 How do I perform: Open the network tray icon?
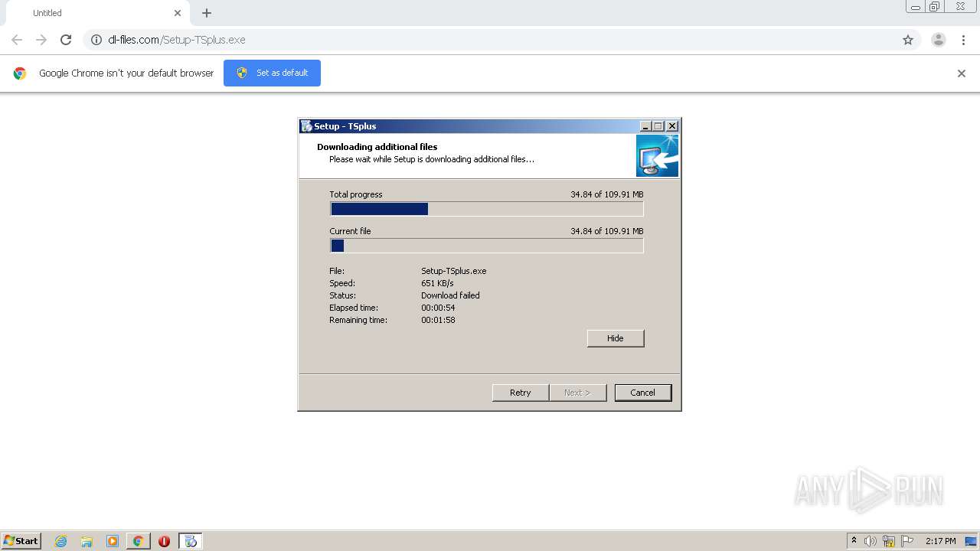coord(889,541)
